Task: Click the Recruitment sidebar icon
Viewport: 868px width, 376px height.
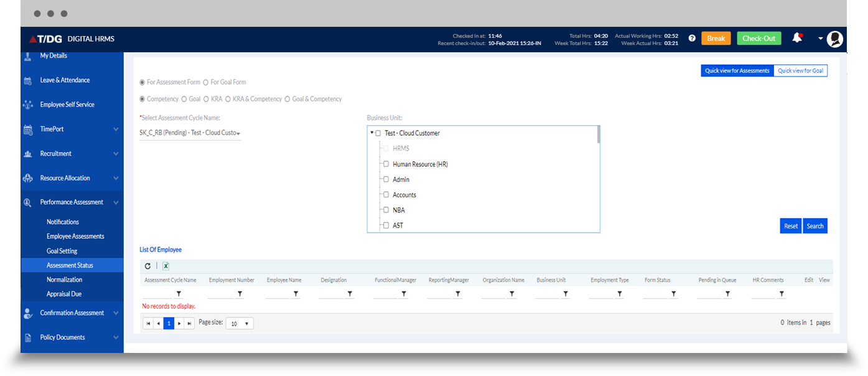Action: [x=27, y=154]
